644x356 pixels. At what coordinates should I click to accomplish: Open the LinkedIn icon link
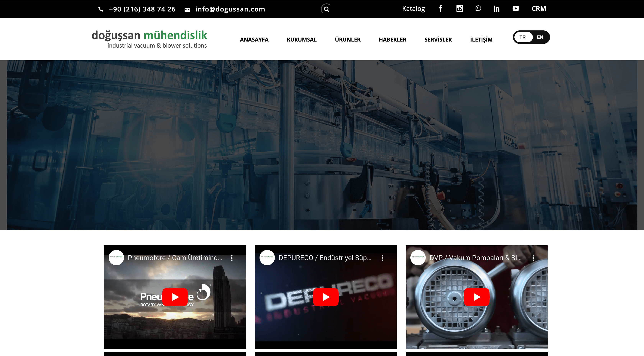pyautogui.click(x=496, y=9)
